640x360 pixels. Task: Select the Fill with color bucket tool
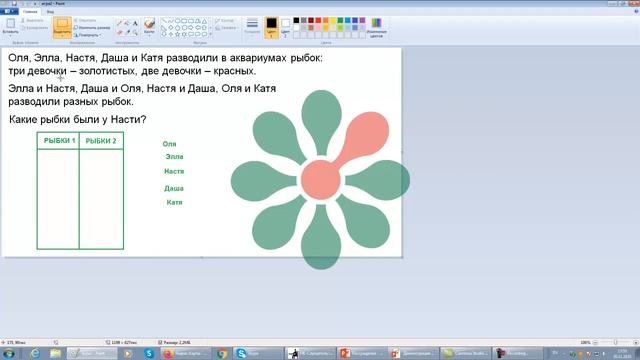tap(127, 24)
